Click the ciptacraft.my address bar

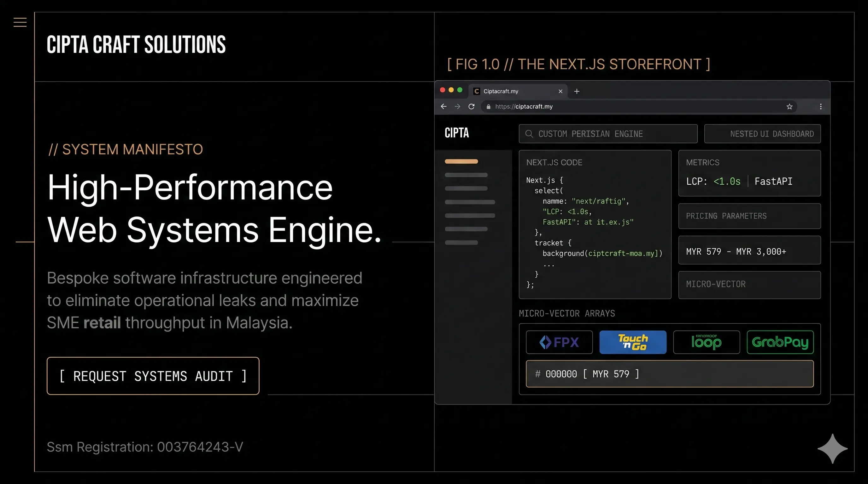click(639, 107)
